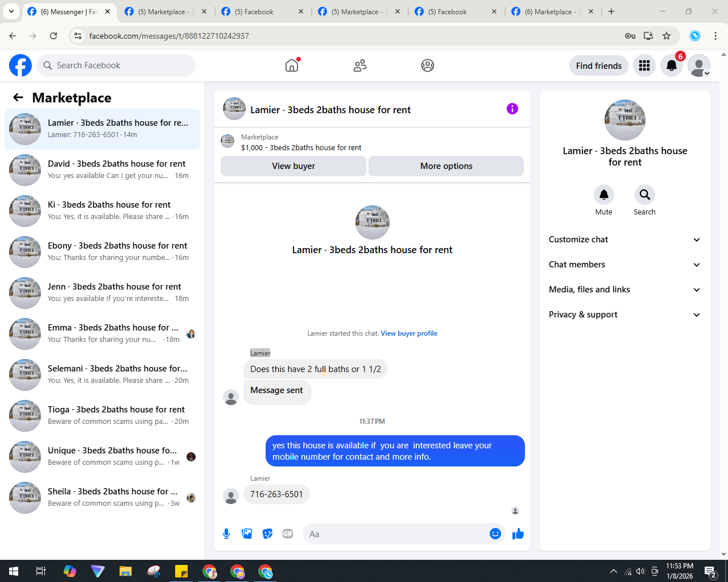The width and height of the screenshot is (728, 582).
Task: Click the More options button
Action: click(446, 166)
